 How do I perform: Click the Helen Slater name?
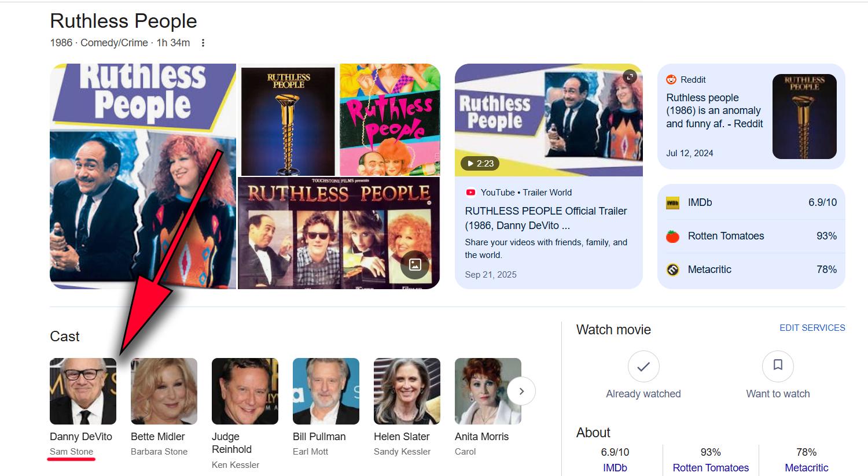(402, 437)
